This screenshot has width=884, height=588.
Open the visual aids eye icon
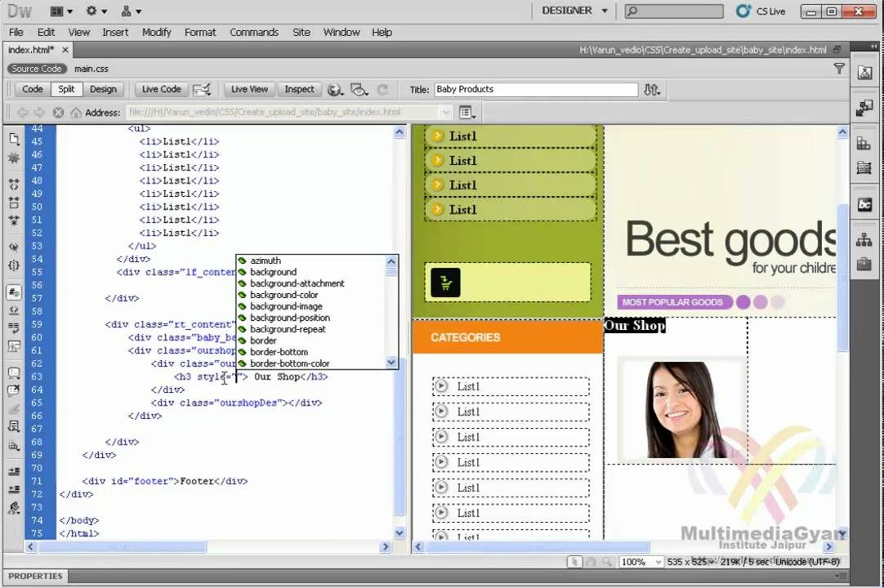point(359,90)
